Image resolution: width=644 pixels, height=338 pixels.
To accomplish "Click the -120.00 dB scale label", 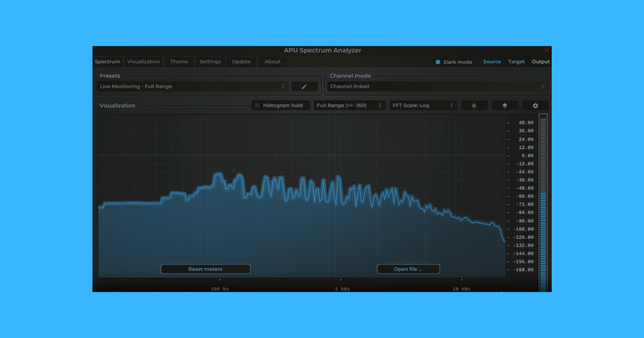I will tap(524, 237).
